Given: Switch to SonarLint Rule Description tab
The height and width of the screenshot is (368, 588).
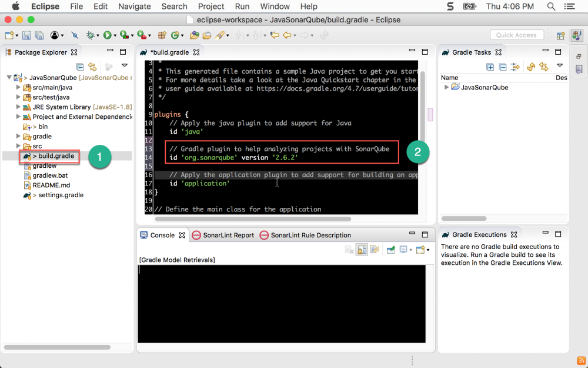Looking at the screenshot, I should [305, 235].
